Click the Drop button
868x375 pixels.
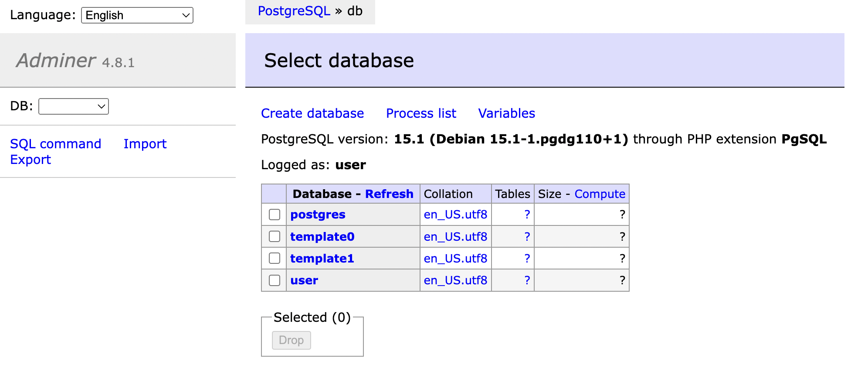(292, 340)
